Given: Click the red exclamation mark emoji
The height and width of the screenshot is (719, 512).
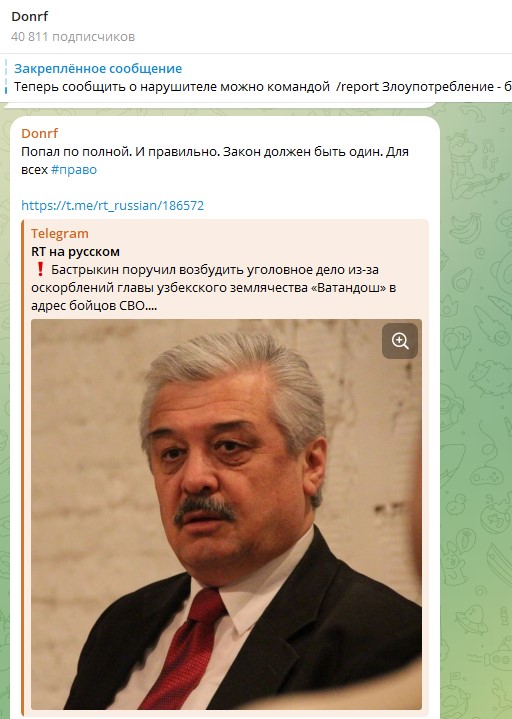Looking at the screenshot, I should point(40,269).
